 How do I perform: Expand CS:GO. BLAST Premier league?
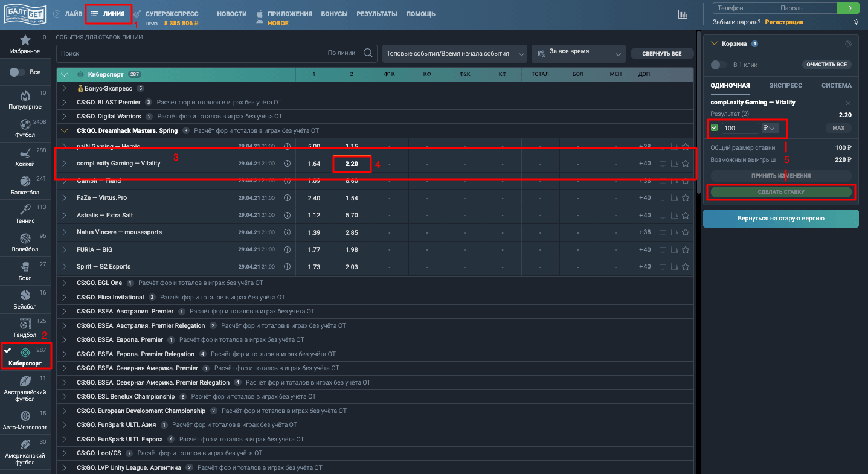65,102
